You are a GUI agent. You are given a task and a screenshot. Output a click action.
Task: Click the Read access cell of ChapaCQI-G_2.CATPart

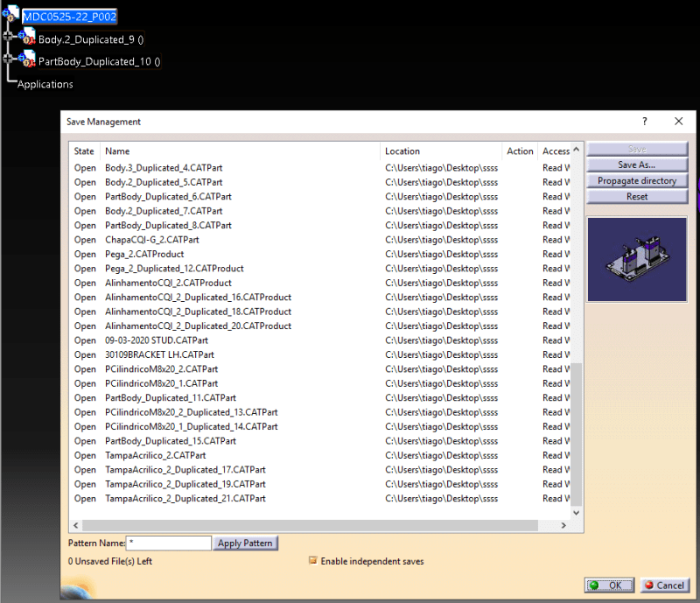pos(556,240)
